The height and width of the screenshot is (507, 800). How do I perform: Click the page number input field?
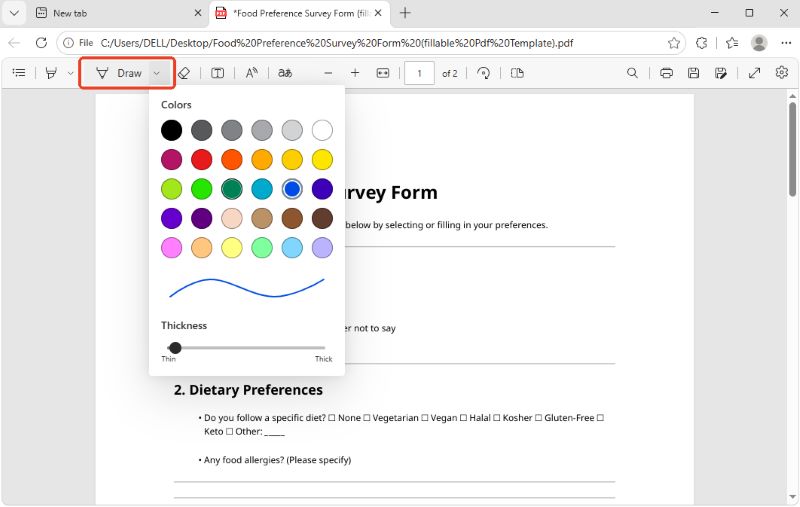click(x=419, y=73)
